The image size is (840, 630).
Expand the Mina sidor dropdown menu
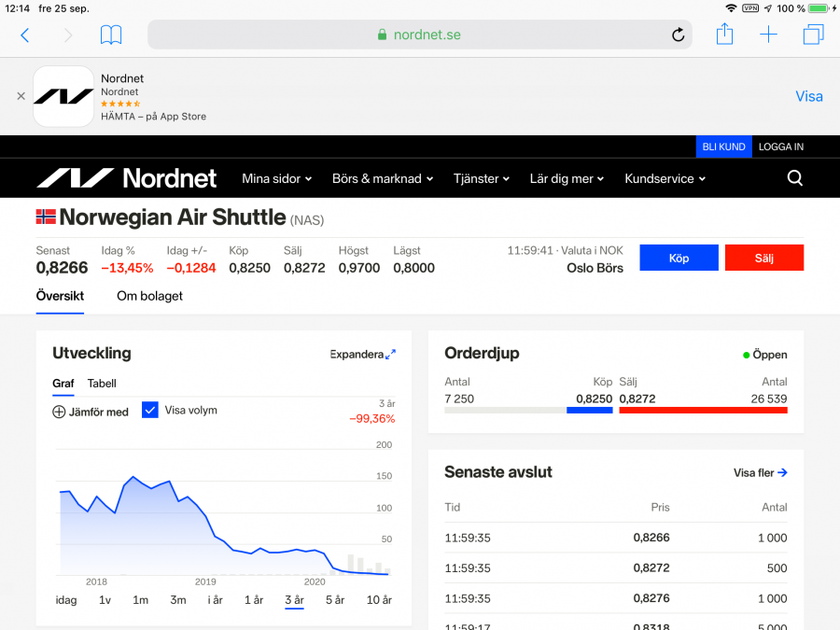pos(276,178)
